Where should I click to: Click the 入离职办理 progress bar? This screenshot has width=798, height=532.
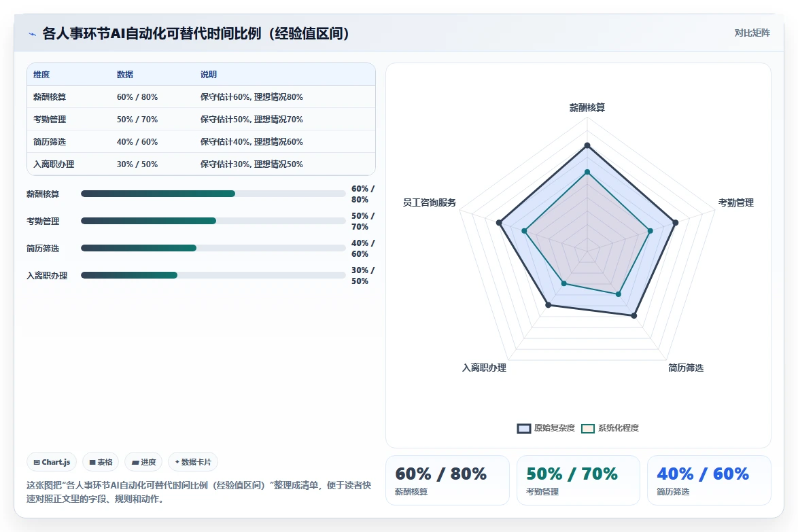213,275
